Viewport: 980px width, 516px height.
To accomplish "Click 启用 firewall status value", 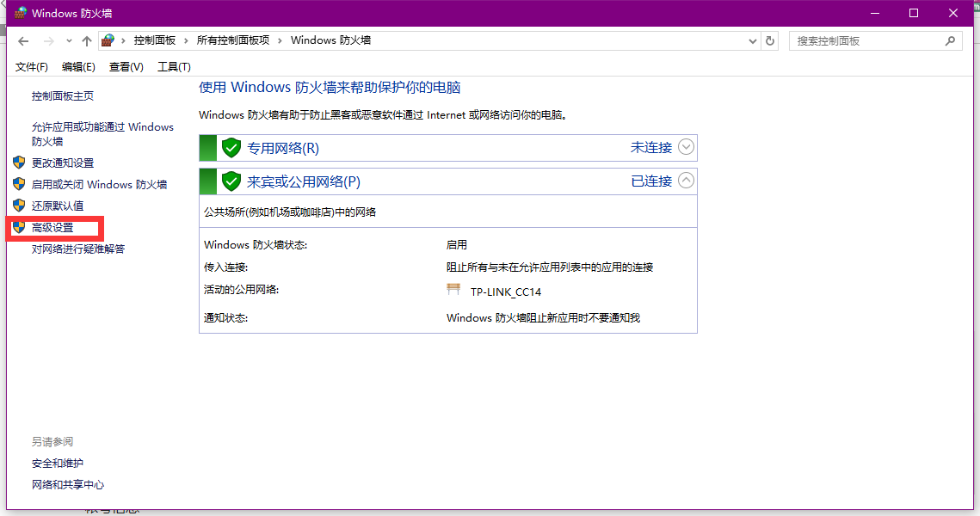I will click(x=457, y=245).
